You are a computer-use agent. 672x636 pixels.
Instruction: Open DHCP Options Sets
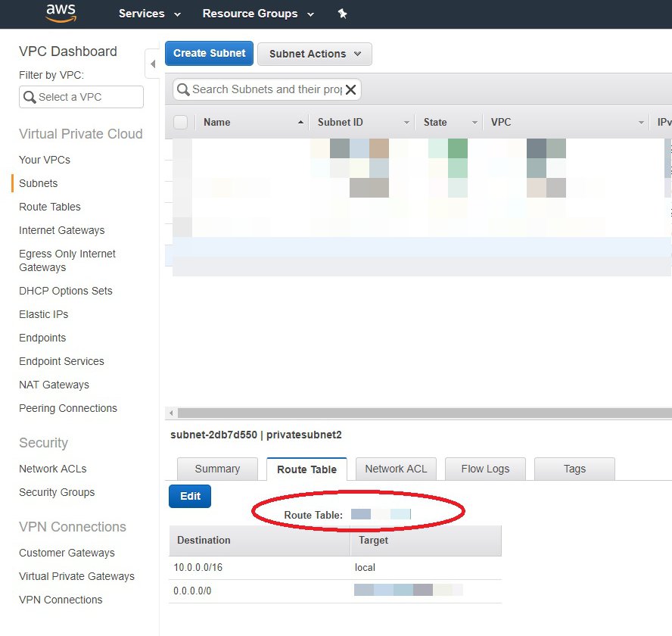coord(66,291)
